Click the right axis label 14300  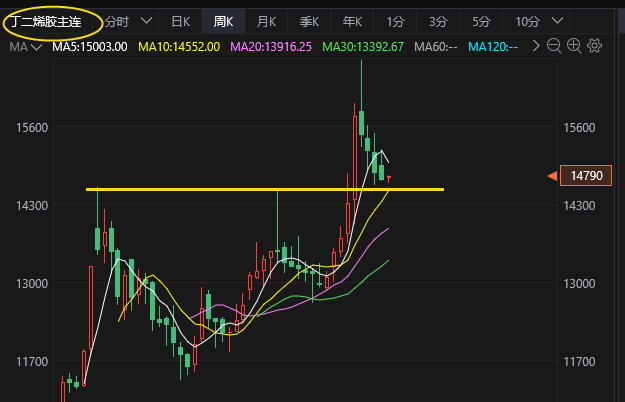point(579,206)
